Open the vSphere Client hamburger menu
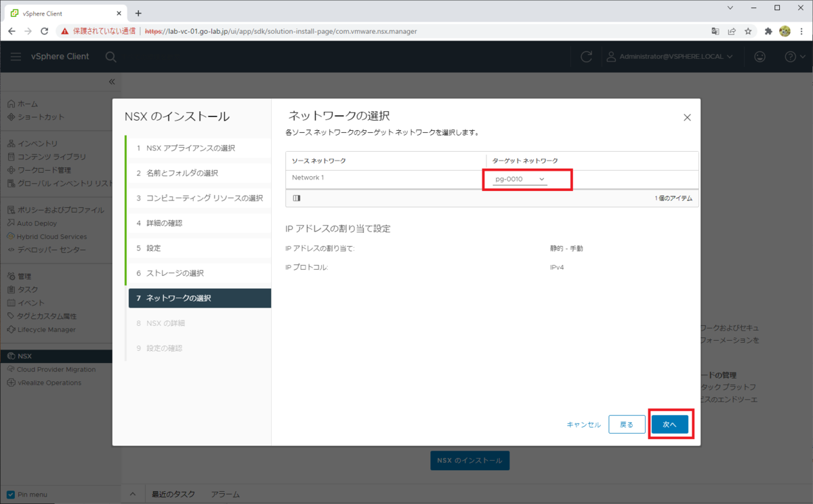Screen dimensions: 813x504 pos(16,57)
